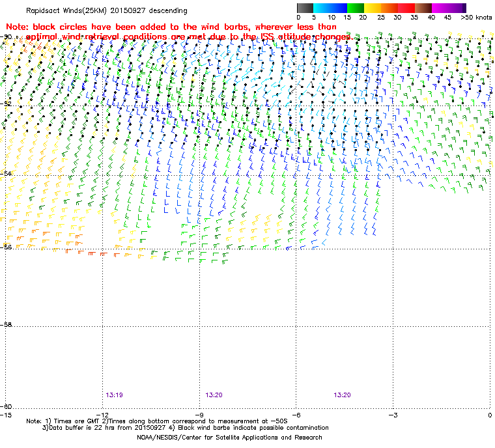Viewport: 495px width, 448px height.
Task: Click the purple 13:19 timestamp
Action: (114, 395)
